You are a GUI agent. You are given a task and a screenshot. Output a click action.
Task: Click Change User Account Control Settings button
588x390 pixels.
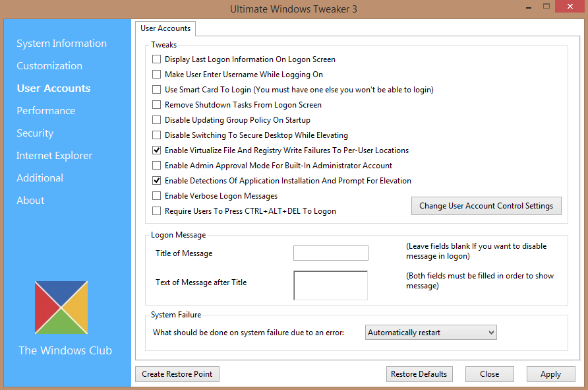coord(486,206)
